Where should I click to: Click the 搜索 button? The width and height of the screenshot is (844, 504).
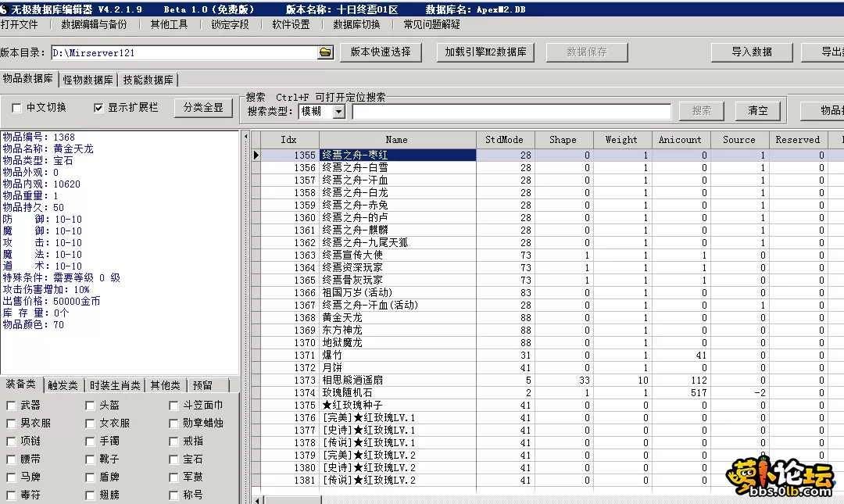click(x=701, y=110)
